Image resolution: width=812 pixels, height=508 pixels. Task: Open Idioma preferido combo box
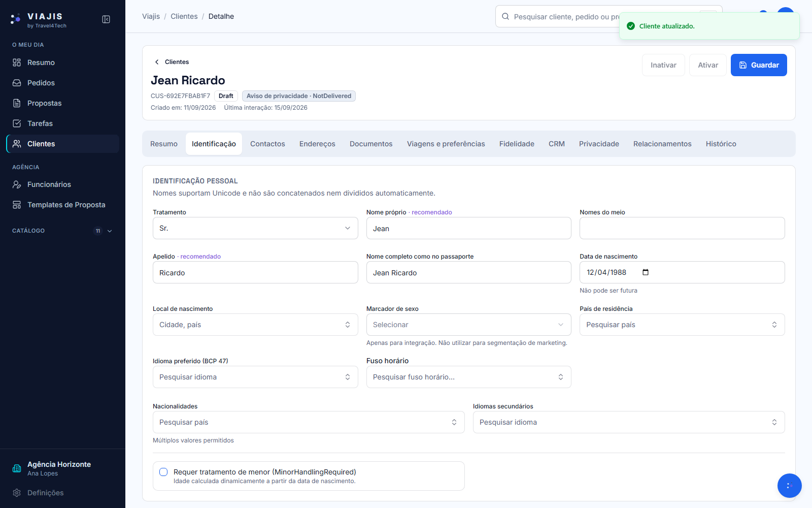(255, 377)
